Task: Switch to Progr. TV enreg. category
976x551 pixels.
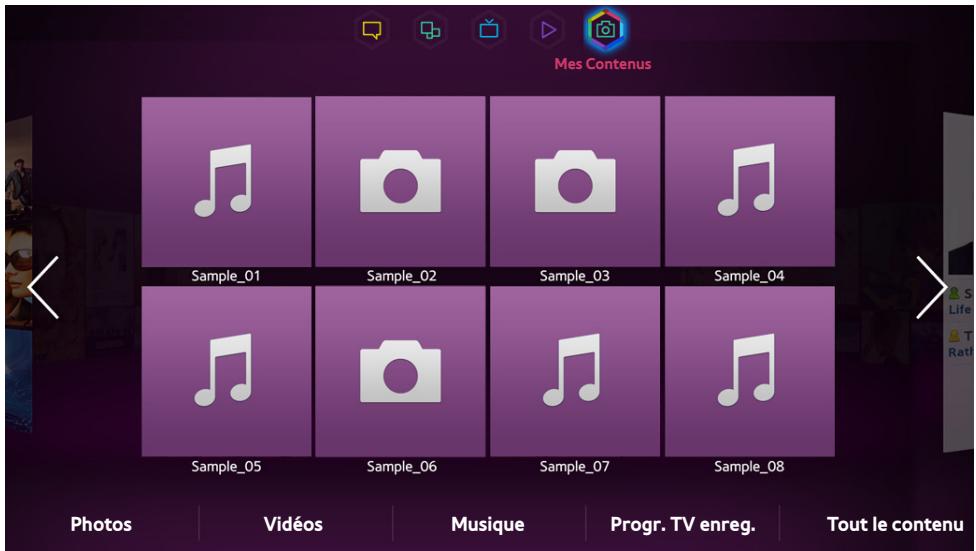Action: (x=683, y=525)
